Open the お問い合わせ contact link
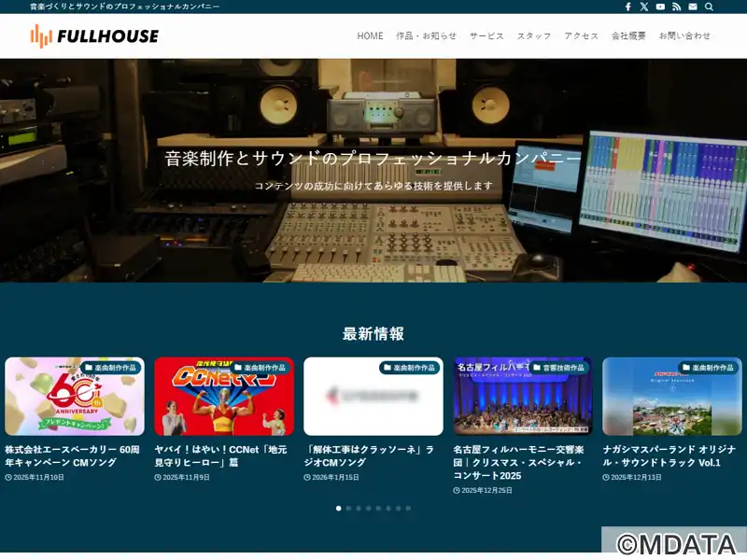747x560 pixels. click(684, 36)
